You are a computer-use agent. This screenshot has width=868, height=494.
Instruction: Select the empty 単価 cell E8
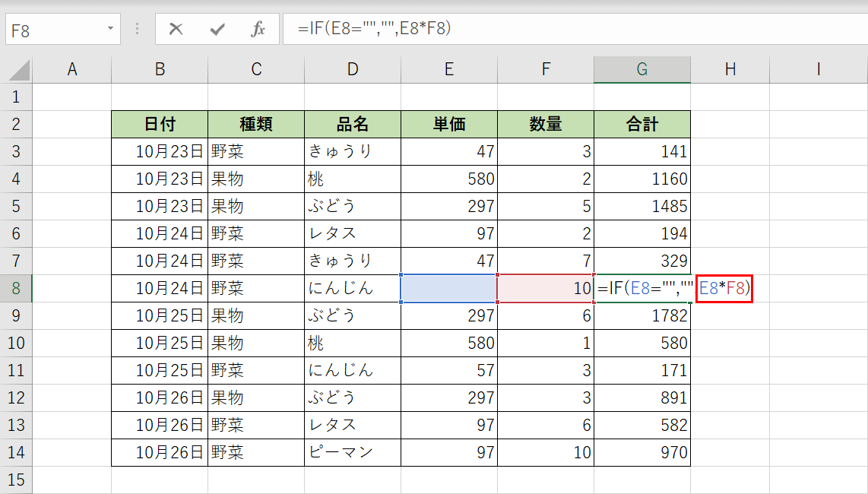click(448, 288)
